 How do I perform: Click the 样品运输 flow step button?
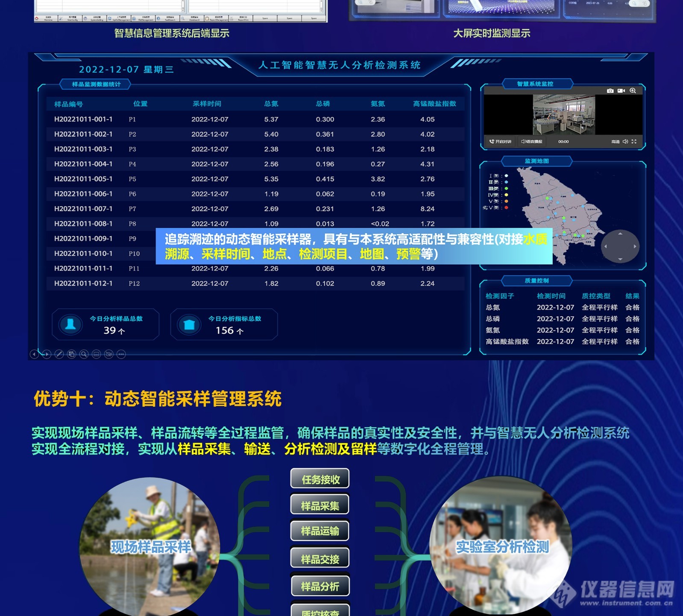coord(320,531)
